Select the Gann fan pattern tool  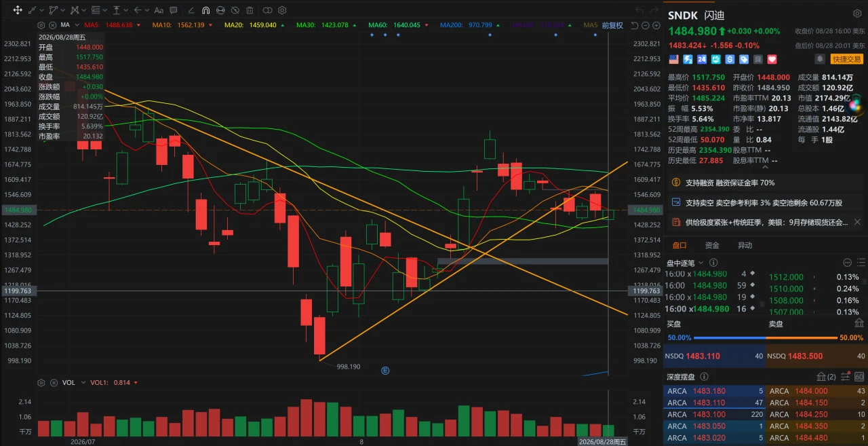pyautogui.click(x=75, y=10)
